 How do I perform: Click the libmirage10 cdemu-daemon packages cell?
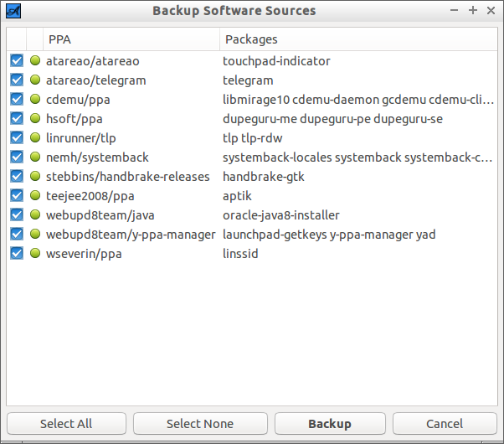[x=358, y=100]
